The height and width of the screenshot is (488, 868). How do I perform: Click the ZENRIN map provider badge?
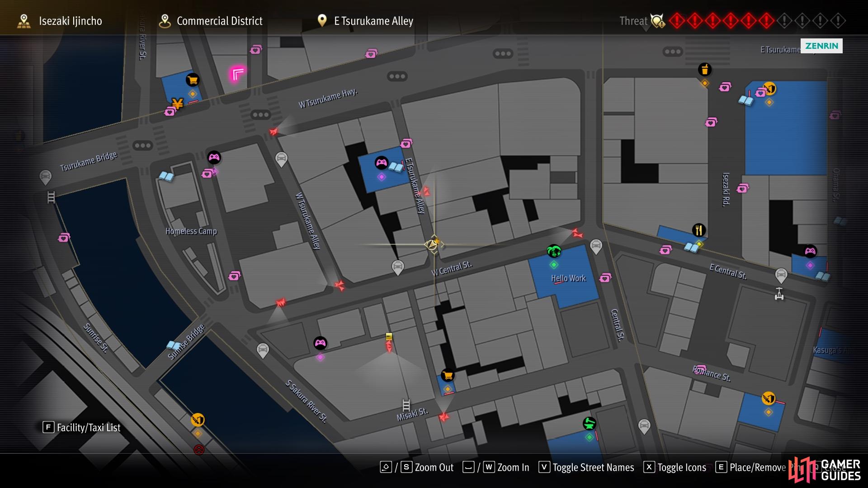click(x=821, y=46)
